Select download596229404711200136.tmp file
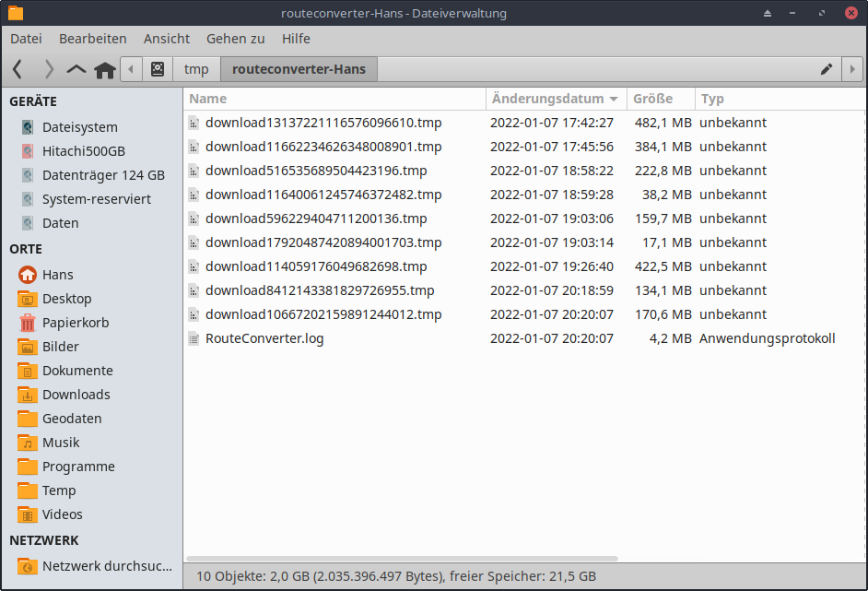 316,219
